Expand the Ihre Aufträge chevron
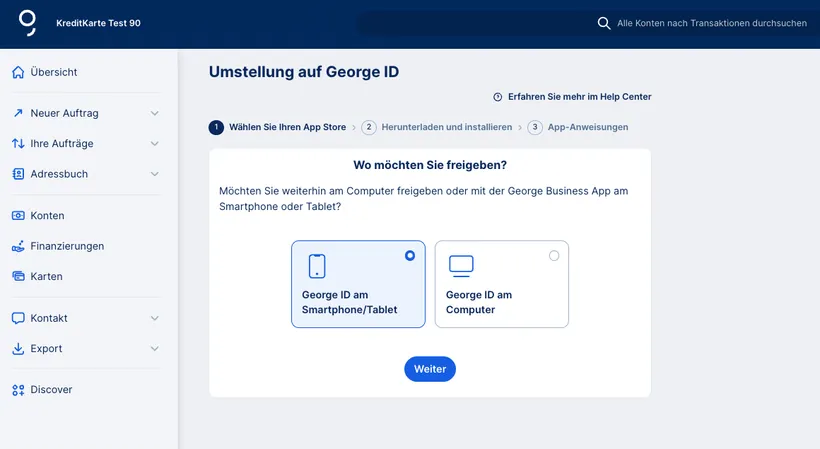The width and height of the screenshot is (820, 449). pyautogui.click(x=155, y=144)
